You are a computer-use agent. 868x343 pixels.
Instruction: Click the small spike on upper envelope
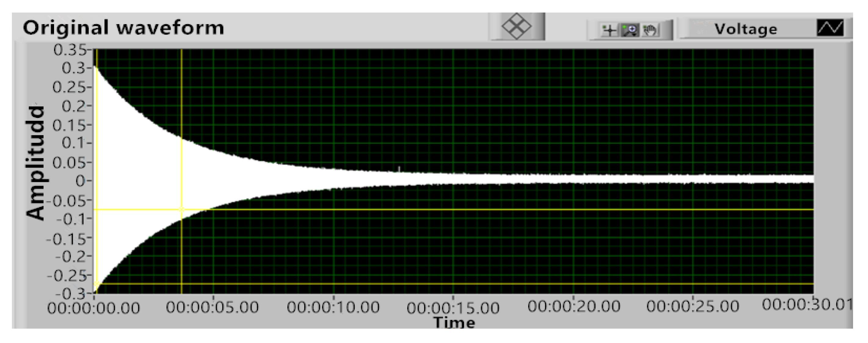tap(399, 168)
